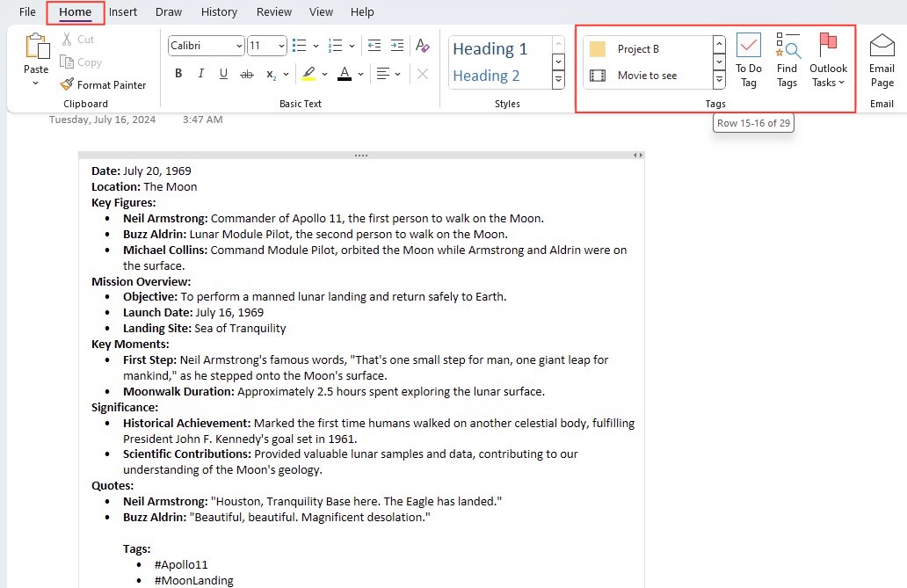Image resolution: width=907 pixels, height=588 pixels.
Task: Apply the Movie to see tag
Action: (648, 76)
